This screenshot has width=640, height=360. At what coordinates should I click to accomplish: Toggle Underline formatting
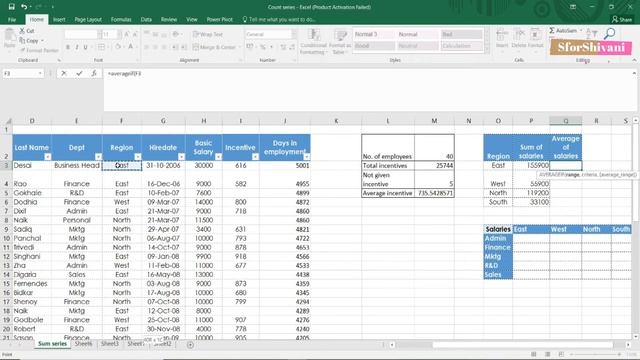click(x=86, y=47)
